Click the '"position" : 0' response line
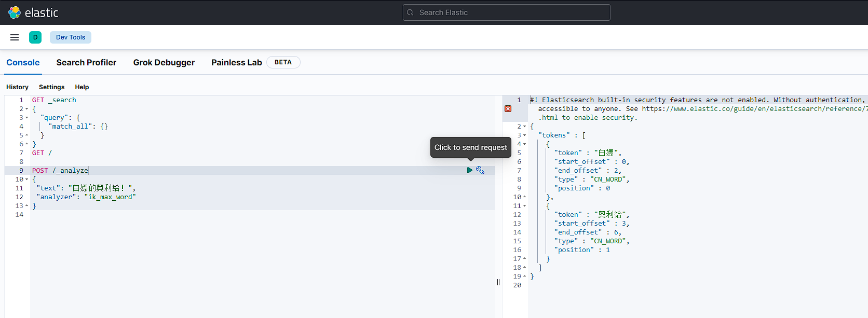This screenshot has width=868, height=318. coord(582,188)
